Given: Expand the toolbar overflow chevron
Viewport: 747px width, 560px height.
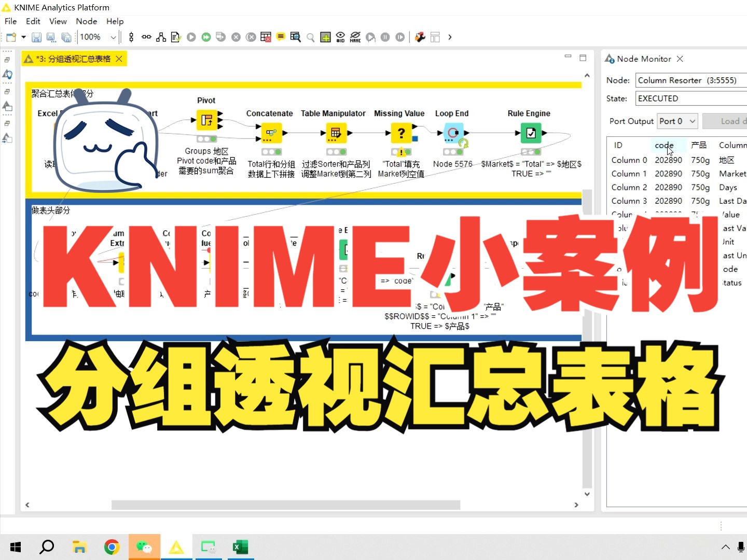Looking at the screenshot, I should [x=450, y=37].
